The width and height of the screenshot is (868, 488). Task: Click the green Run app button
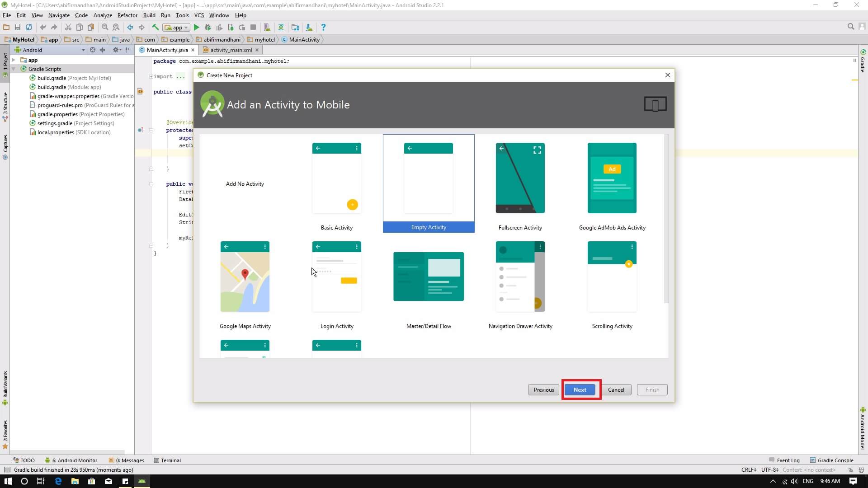coord(196,27)
